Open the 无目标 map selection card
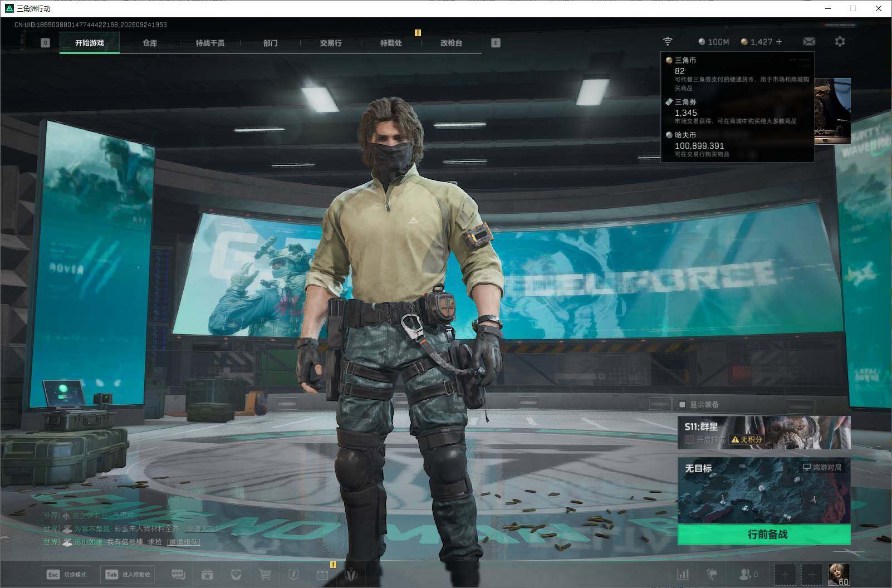 pyautogui.click(x=764, y=491)
